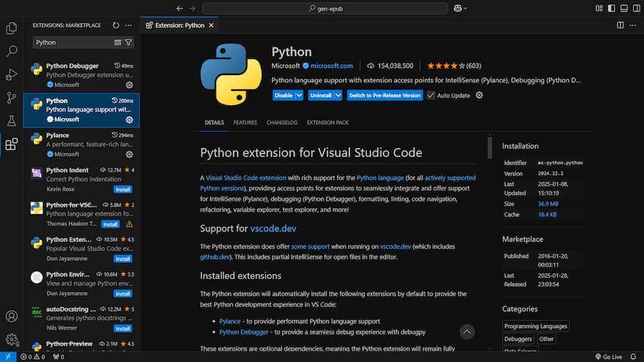Expand the Disable button dropdown arrow
This screenshot has height=362, width=644.
tap(299, 95)
